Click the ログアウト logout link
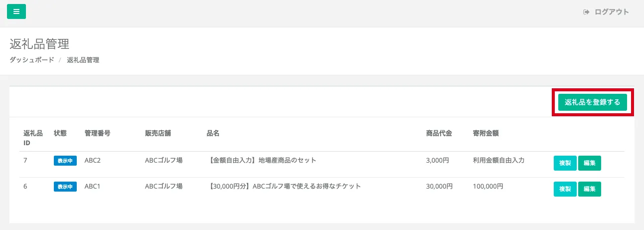The height and width of the screenshot is (230, 644). click(x=606, y=12)
